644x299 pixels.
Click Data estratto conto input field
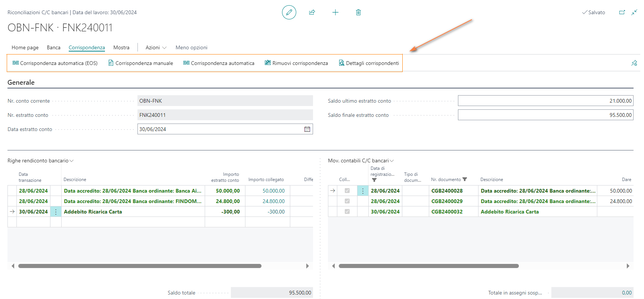click(225, 129)
